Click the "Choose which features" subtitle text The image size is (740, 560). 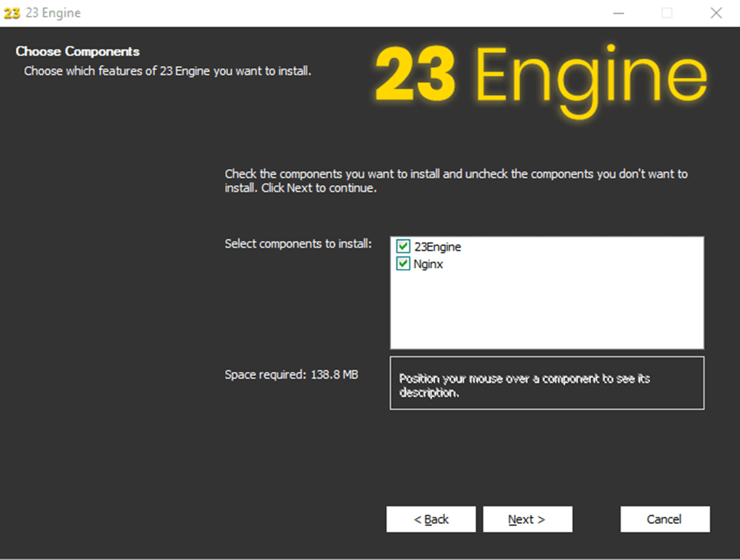click(x=168, y=71)
